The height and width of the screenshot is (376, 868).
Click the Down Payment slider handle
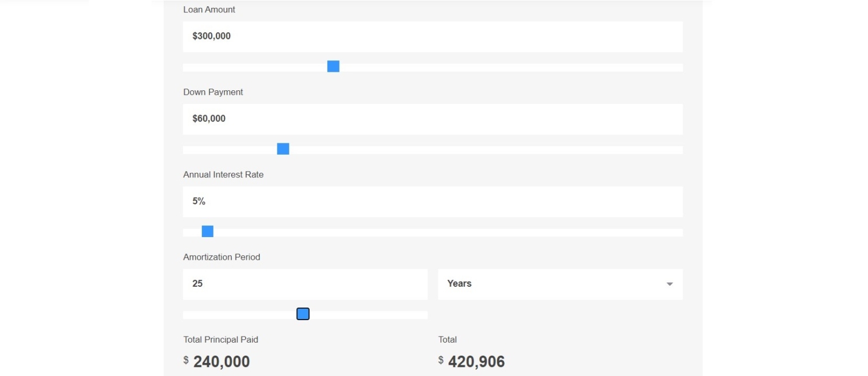[x=283, y=148]
